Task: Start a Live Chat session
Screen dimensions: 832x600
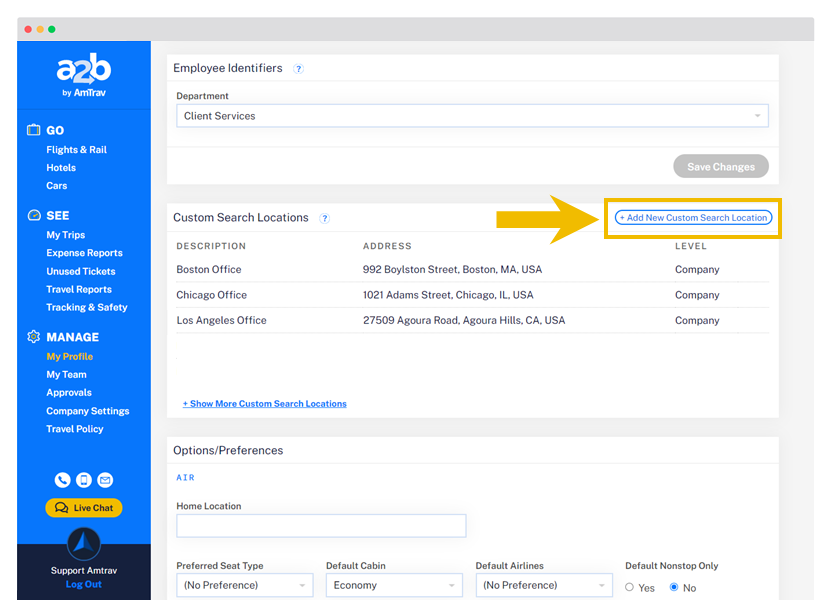Action: coord(84,508)
